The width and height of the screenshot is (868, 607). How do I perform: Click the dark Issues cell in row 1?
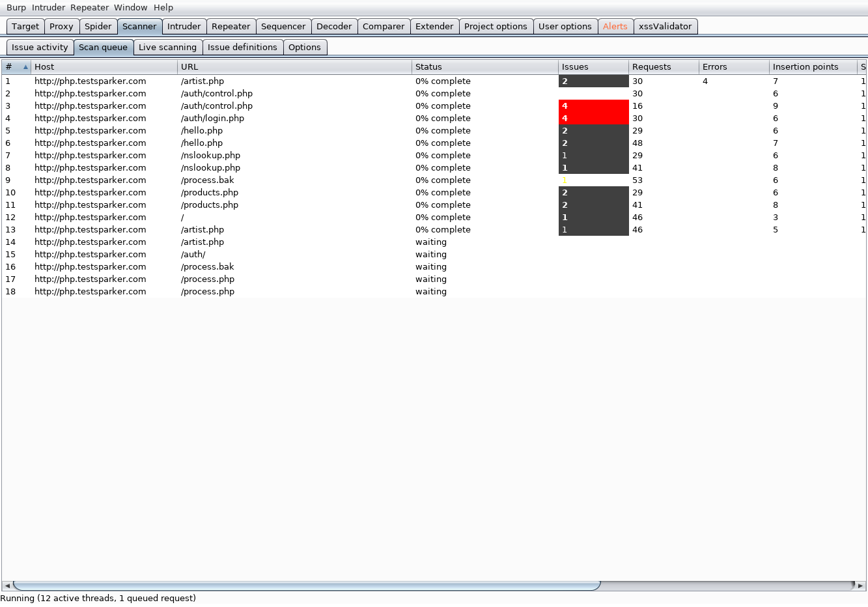pyautogui.click(x=594, y=81)
